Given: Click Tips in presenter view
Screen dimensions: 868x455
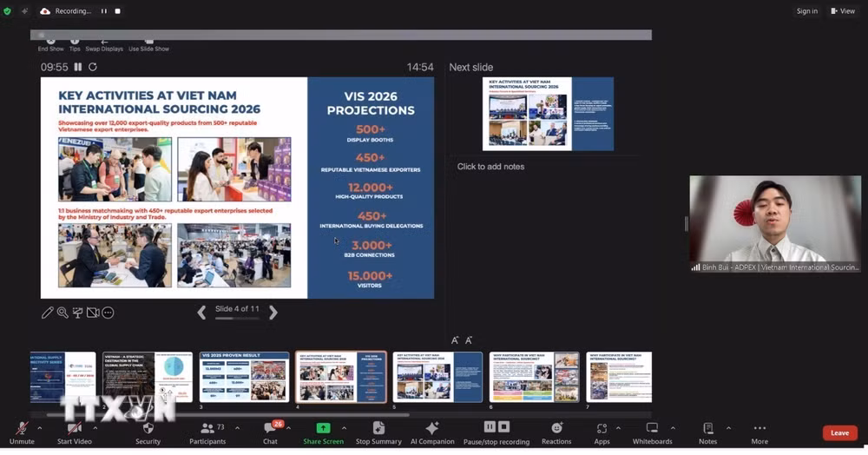Looking at the screenshot, I should point(75,44).
